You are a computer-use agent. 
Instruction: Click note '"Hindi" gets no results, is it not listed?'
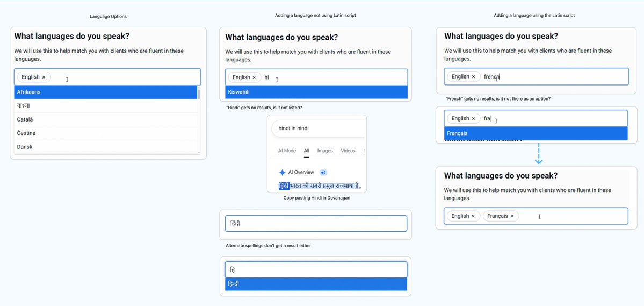(x=264, y=108)
